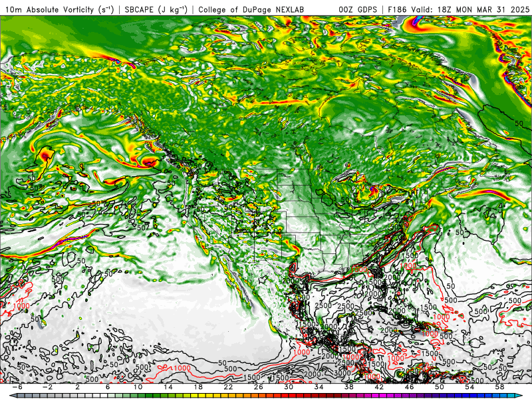Click the '-6' colorbar tick label
The image size is (532, 399).
tap(17, 387)
